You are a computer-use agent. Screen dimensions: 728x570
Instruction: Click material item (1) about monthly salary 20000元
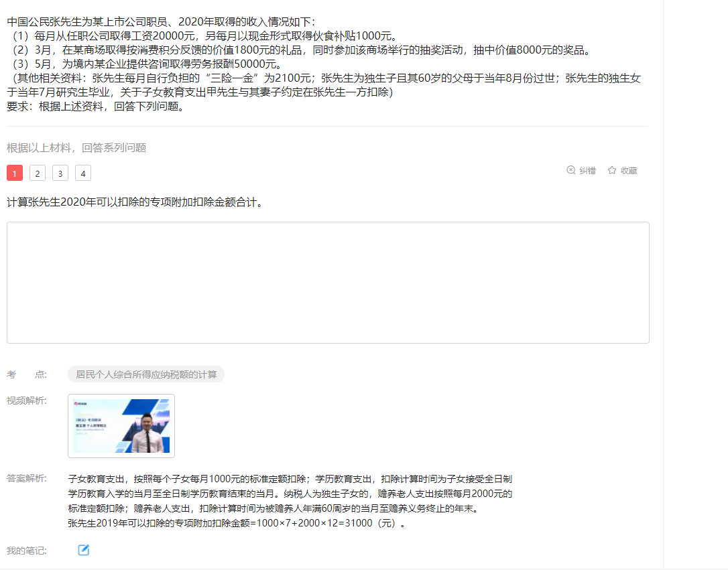pyautogui.click(x=203, y=35)
